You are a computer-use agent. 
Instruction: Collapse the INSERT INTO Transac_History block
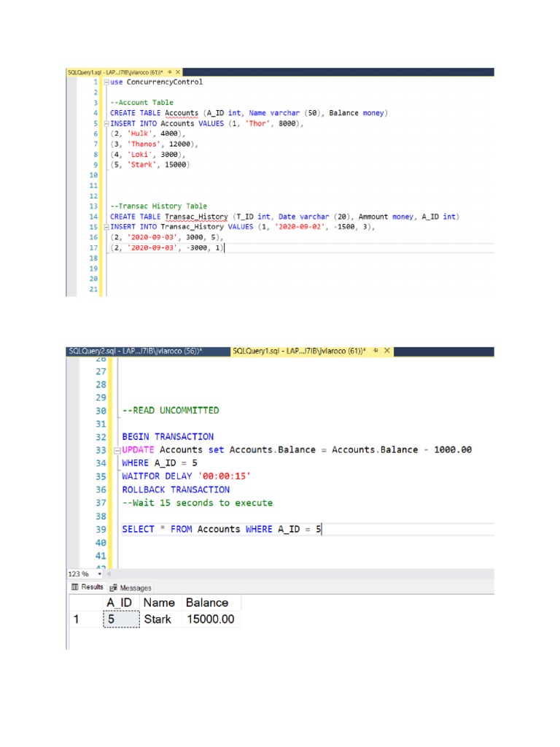tap(106, 227)
